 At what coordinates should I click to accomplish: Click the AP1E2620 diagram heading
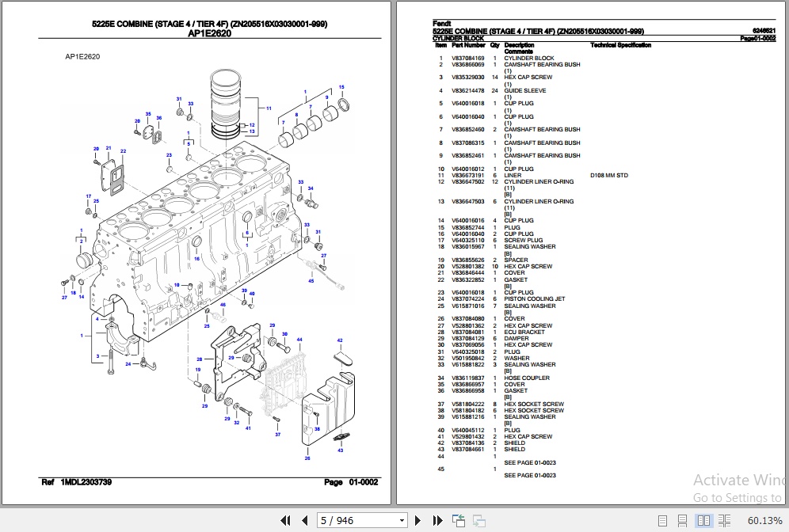209,34
